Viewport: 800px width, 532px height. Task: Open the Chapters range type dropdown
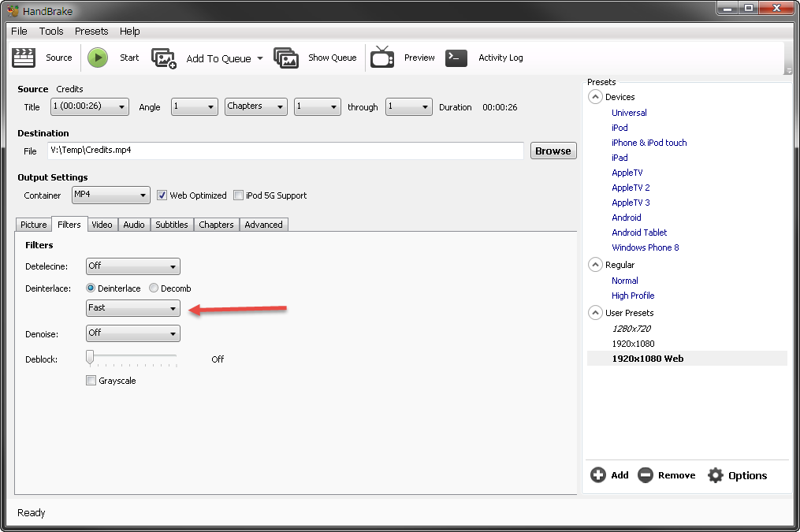pos(256,106)
